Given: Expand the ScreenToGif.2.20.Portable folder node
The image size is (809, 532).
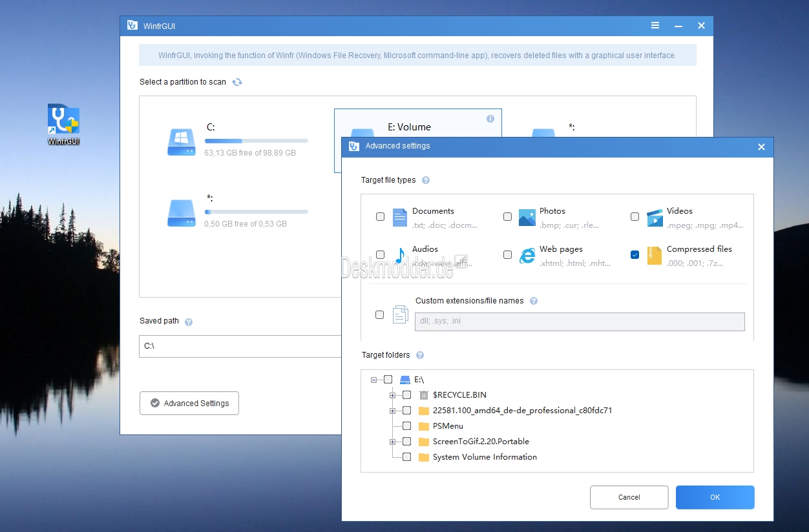Looking at the screenshot, I should [392, 442].
